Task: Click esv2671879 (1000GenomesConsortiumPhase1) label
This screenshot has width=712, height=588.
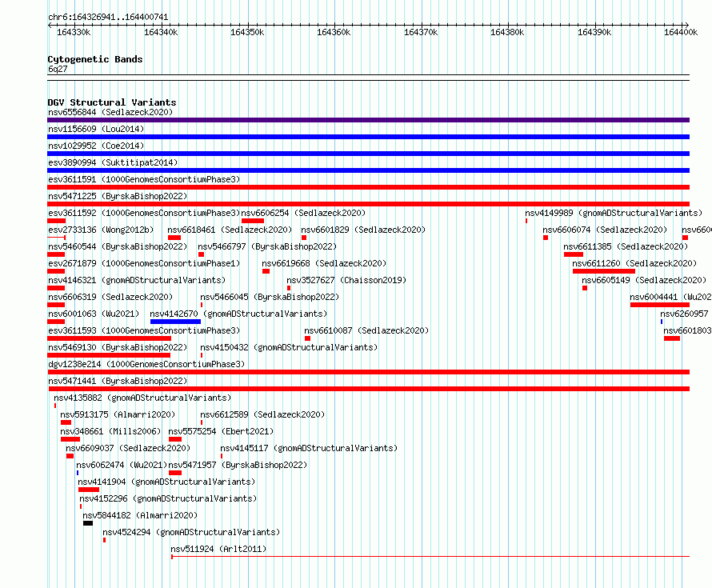Action: click(144, 263)
